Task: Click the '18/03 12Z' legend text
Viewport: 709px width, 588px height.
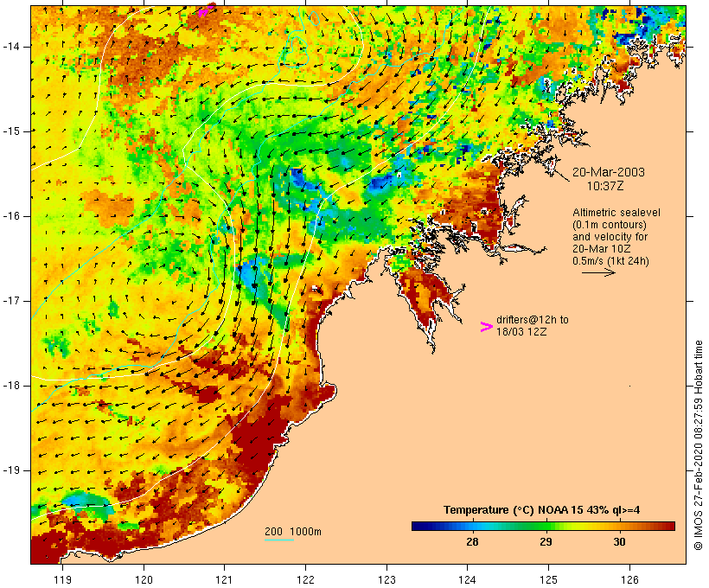Action: [x=521, y=332]
